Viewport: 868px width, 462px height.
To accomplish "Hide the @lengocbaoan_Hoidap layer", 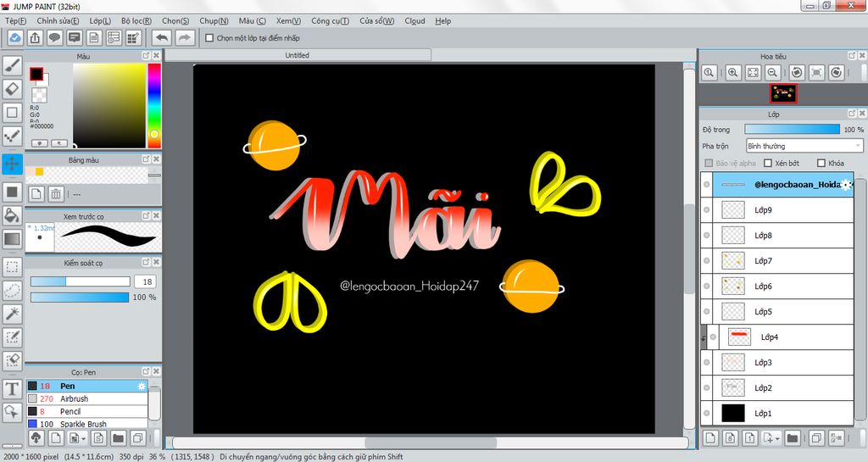I will (707, 185).
